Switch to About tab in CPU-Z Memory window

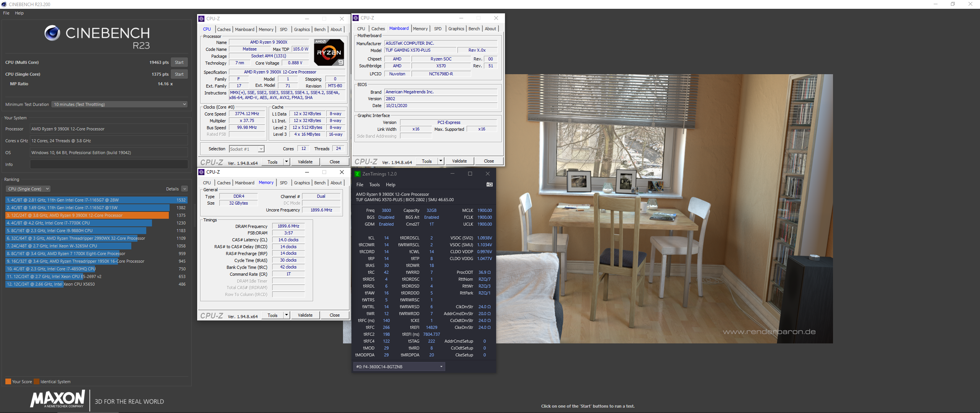[336, 183]
